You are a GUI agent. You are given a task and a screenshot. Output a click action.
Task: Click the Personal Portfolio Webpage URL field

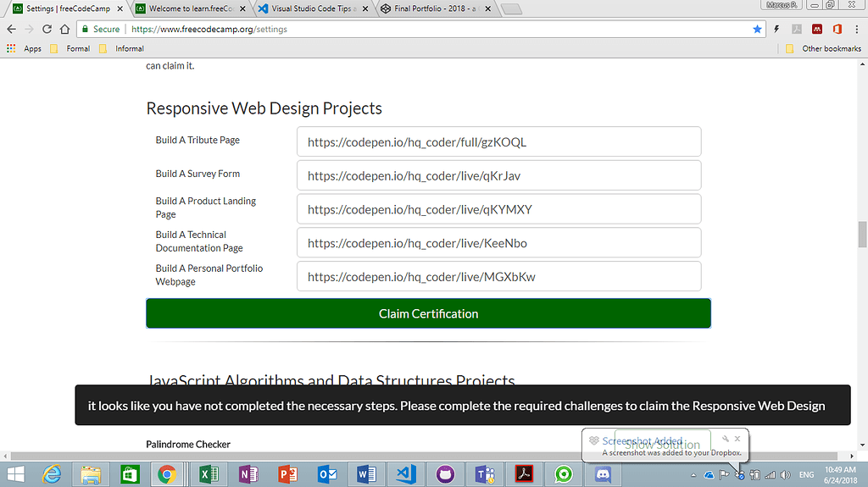(498, 277)
